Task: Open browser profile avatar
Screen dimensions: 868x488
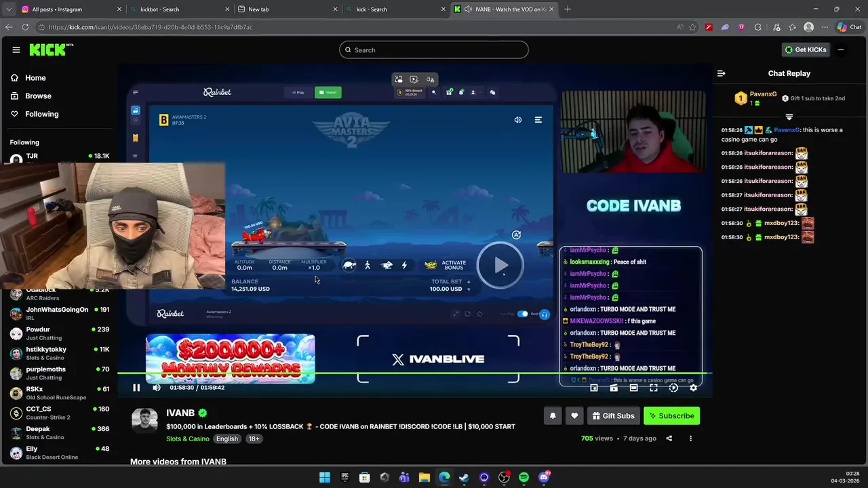Action: (808, 27)
